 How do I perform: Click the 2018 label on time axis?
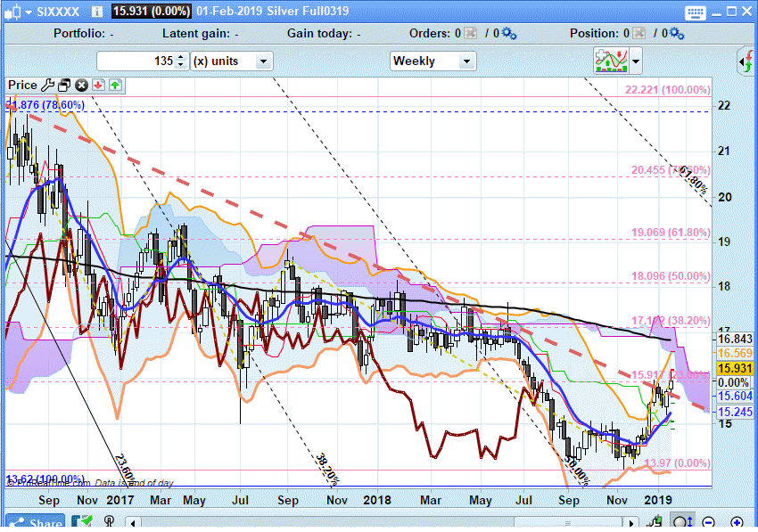pos(377,500)
